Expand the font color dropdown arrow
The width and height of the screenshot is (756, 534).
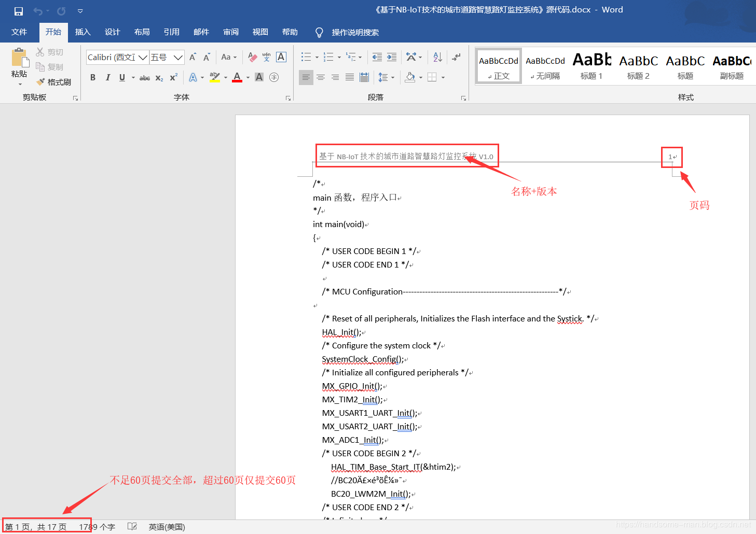tap(248, 78)
